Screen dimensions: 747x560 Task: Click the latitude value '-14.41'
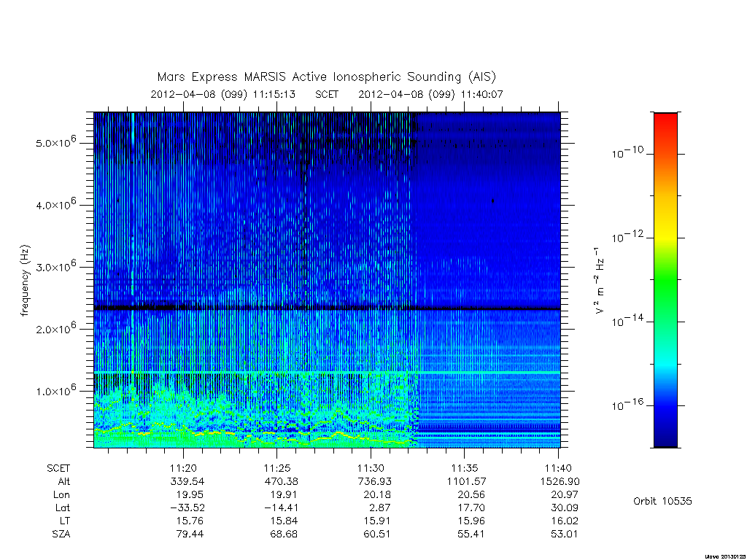(x=281, y=508)
